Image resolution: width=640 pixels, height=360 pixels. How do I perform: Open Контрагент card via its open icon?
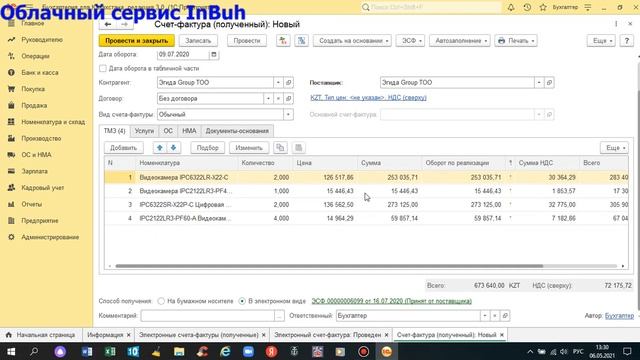(289, 82)
